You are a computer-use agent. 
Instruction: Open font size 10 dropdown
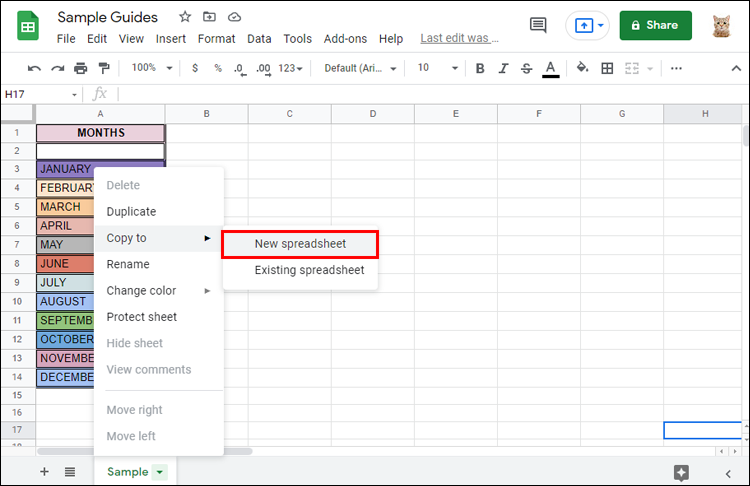[x=437, y=68]
